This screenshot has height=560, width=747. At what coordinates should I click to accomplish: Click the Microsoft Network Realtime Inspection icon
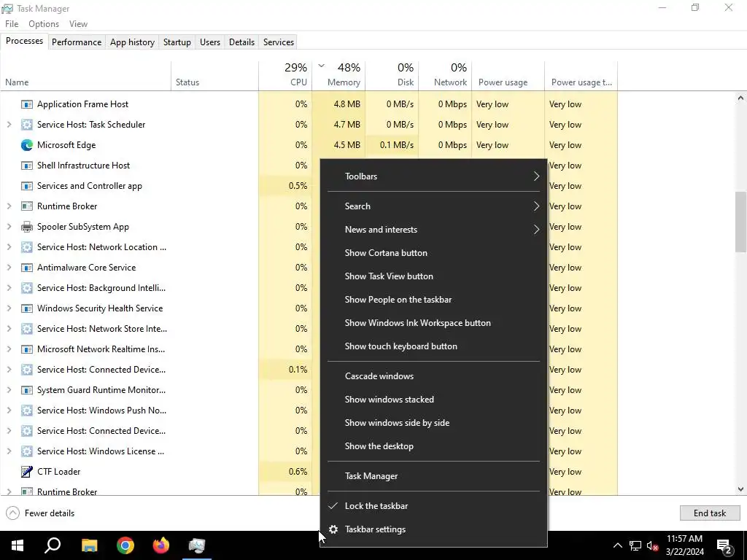(27, 349)
